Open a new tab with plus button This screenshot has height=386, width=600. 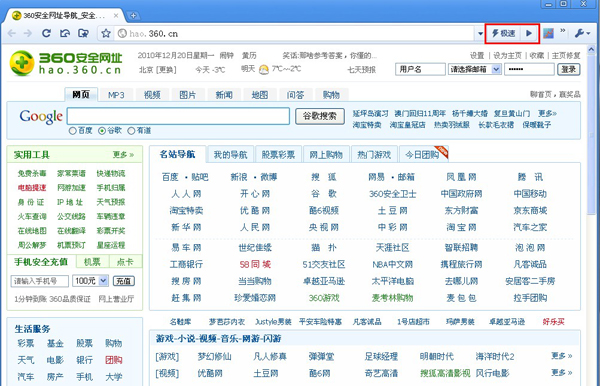[134, 16]
